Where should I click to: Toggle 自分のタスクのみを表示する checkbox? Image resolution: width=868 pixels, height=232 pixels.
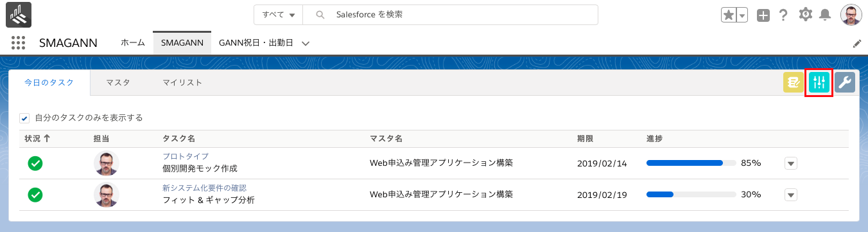pos(24,118)
